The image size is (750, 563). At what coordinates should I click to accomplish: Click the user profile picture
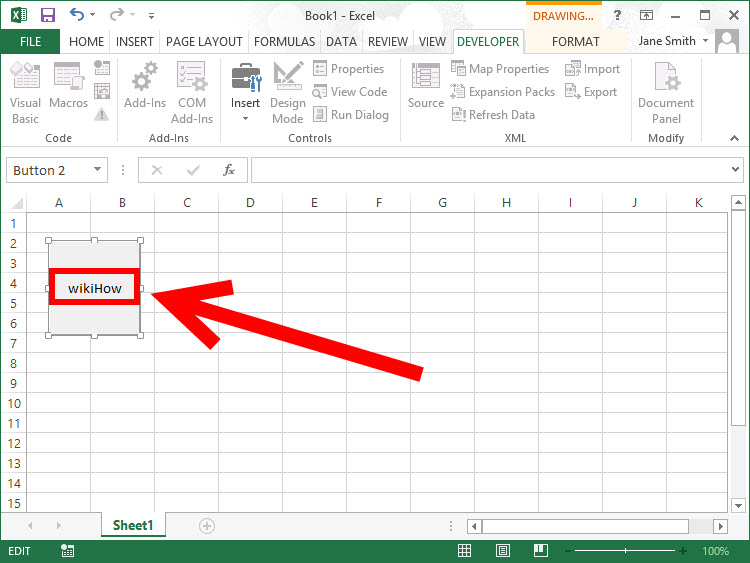727,41
